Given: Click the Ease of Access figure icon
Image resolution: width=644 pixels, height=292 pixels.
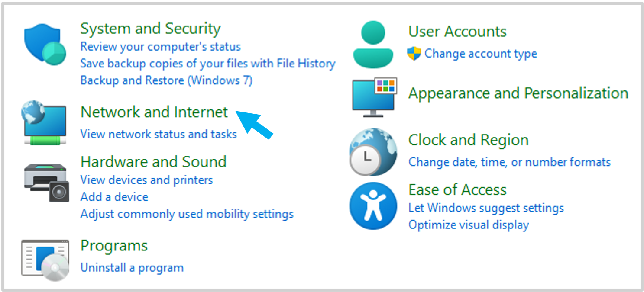Looking at the screenshot, I should point(373,206).
